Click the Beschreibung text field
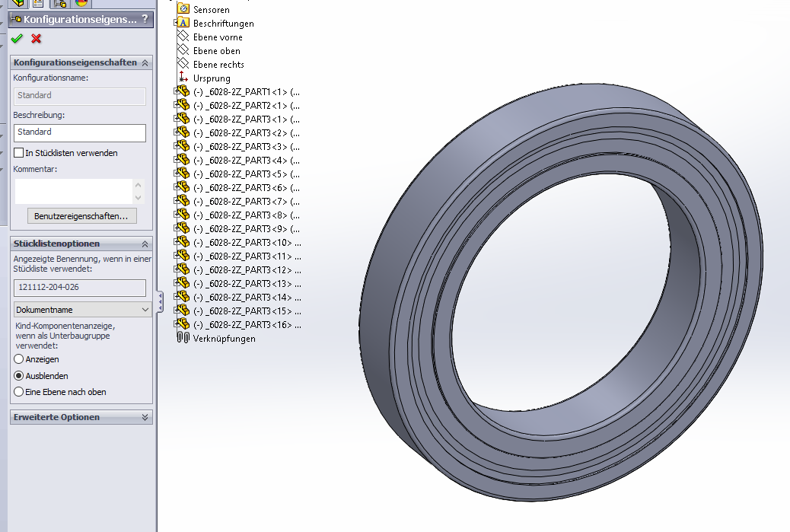This screenshot has height=532, width=790. click(x=80, y=133)
